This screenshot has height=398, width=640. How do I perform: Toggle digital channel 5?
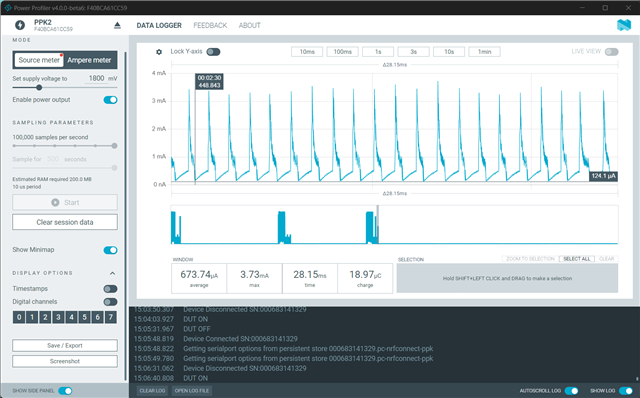click(x=84, y=317)
